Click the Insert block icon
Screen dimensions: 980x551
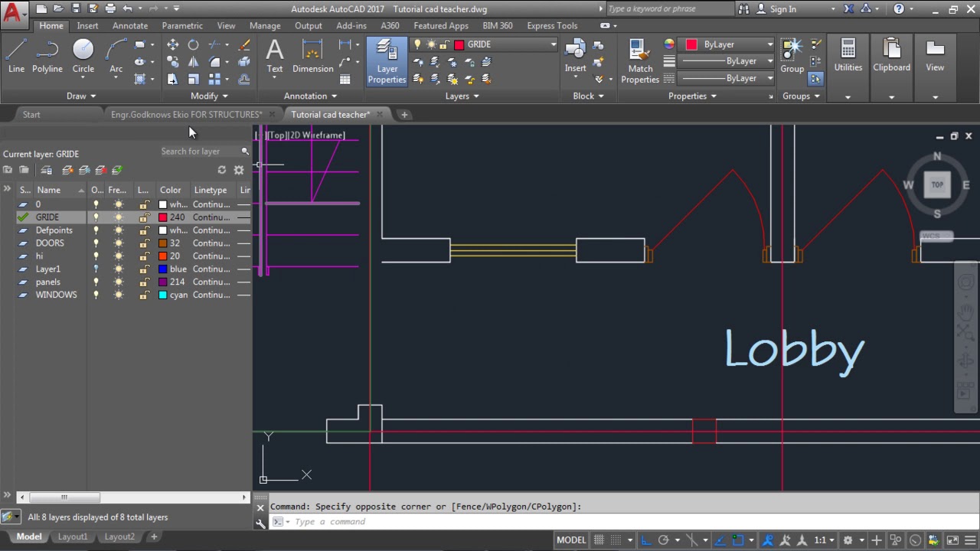(x=576, y=56)
